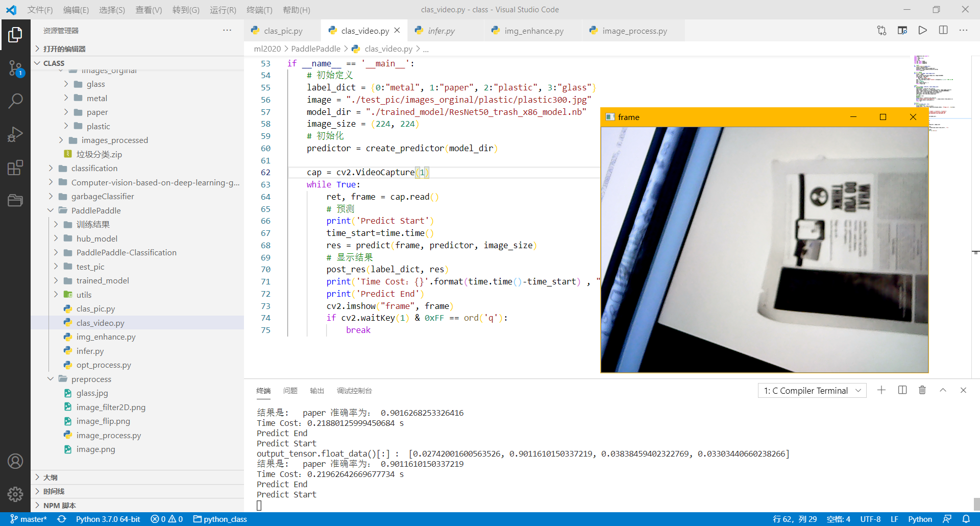The image size is (980, 526).
Task: Click the camera image in frame window
Action: [x=765, y=250]
